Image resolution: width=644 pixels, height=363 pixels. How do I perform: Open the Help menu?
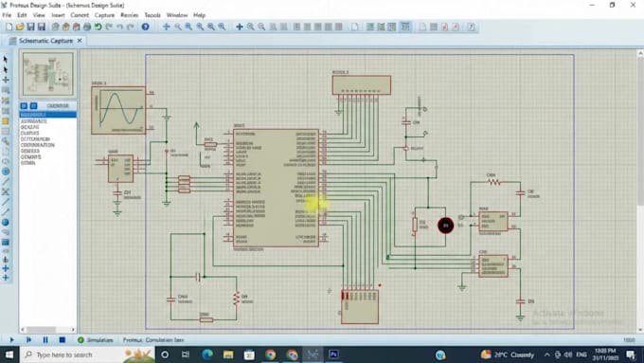pos(199,15)
